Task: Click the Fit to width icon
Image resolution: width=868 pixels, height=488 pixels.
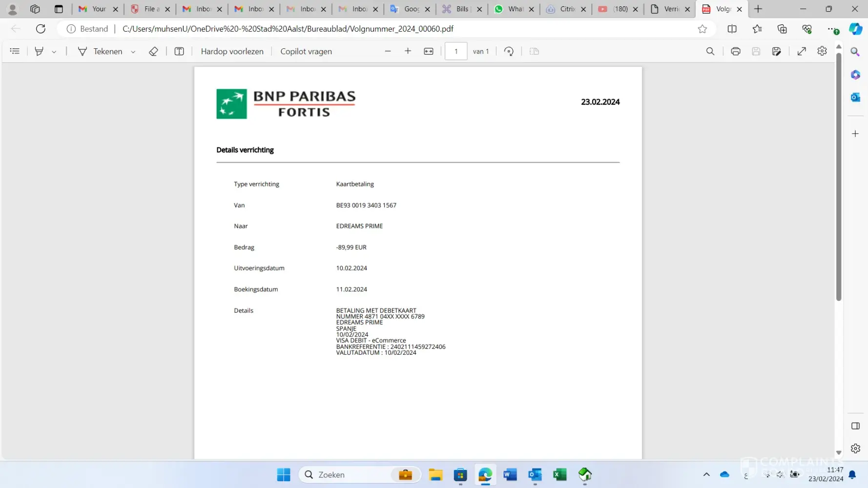Action: (429, 51)
